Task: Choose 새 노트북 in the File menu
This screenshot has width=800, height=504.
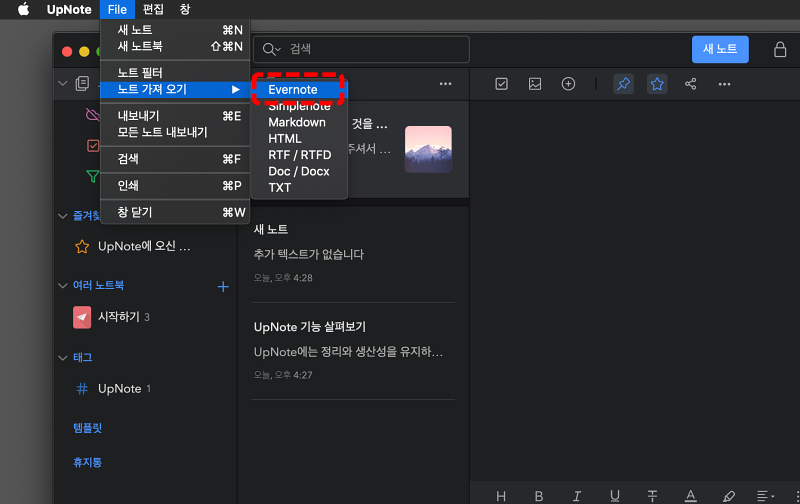Action: click(x=175, y=46)
